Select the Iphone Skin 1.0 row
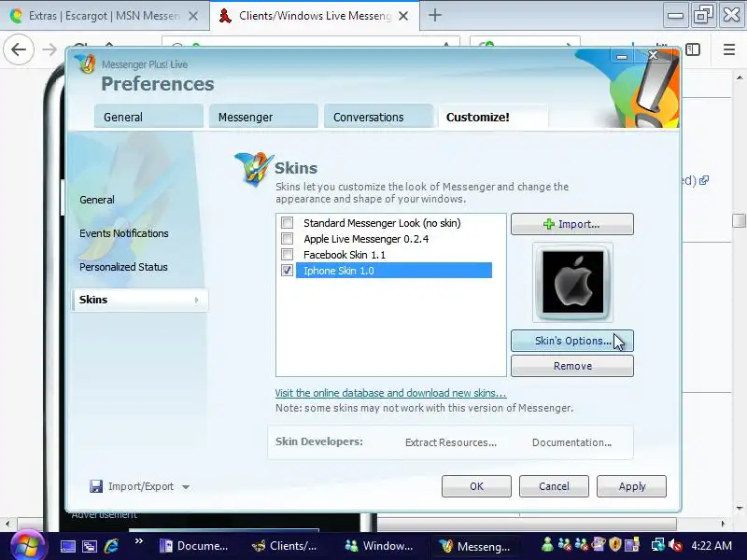Image resolution: width=747 pixels, height=560 pixels. point(393,271)
